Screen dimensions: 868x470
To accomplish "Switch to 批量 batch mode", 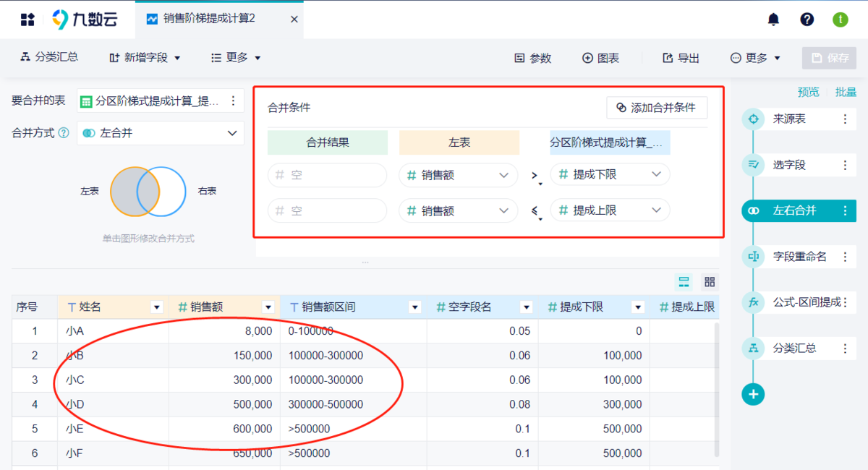I will pyautogui.click(x=845, y=92).
